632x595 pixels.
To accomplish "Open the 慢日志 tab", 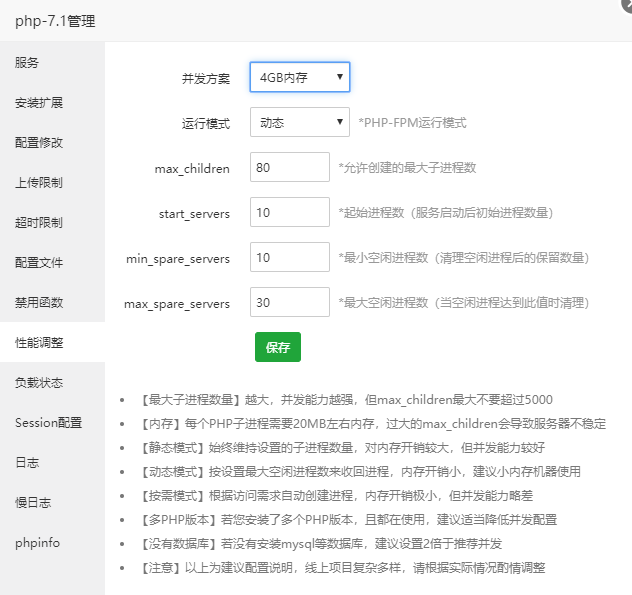I will coord(52,502).
